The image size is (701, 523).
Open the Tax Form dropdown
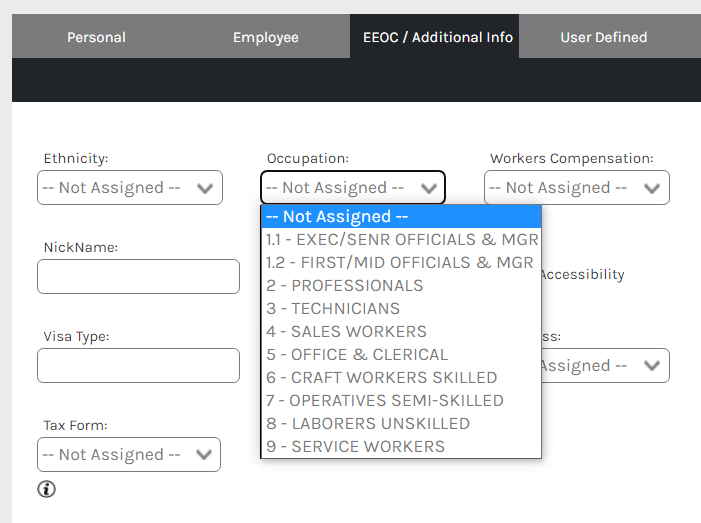tap(129, 455)
